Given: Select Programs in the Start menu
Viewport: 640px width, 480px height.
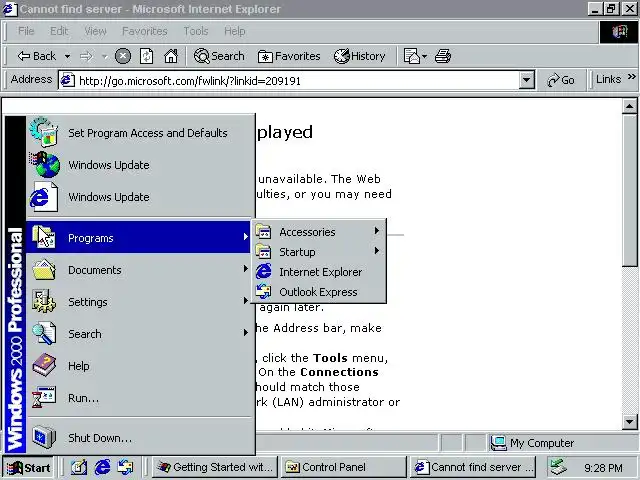Looking at the screenshot, I should coord(139,238).
